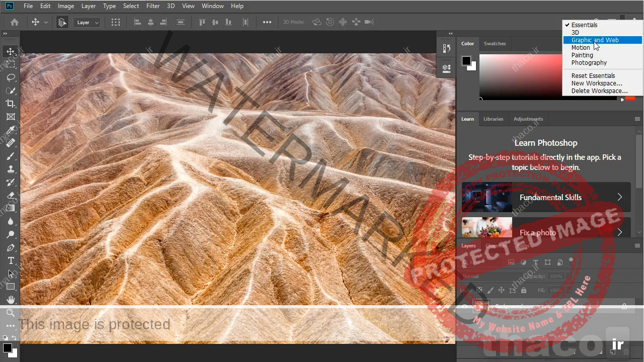
Task: Hide the Background layer eye icon
Action: [465, 306]
